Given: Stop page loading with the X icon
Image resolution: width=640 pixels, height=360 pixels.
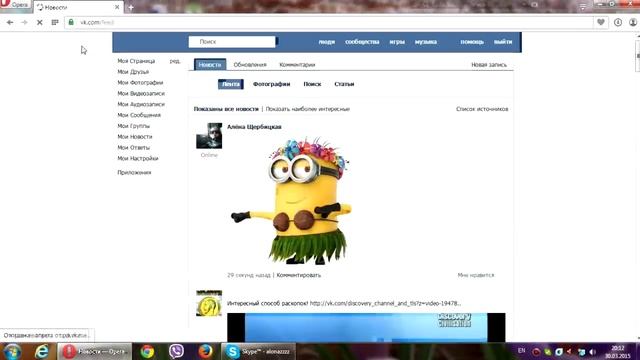Looking at the screenshot, I should (x=40, y=22).
